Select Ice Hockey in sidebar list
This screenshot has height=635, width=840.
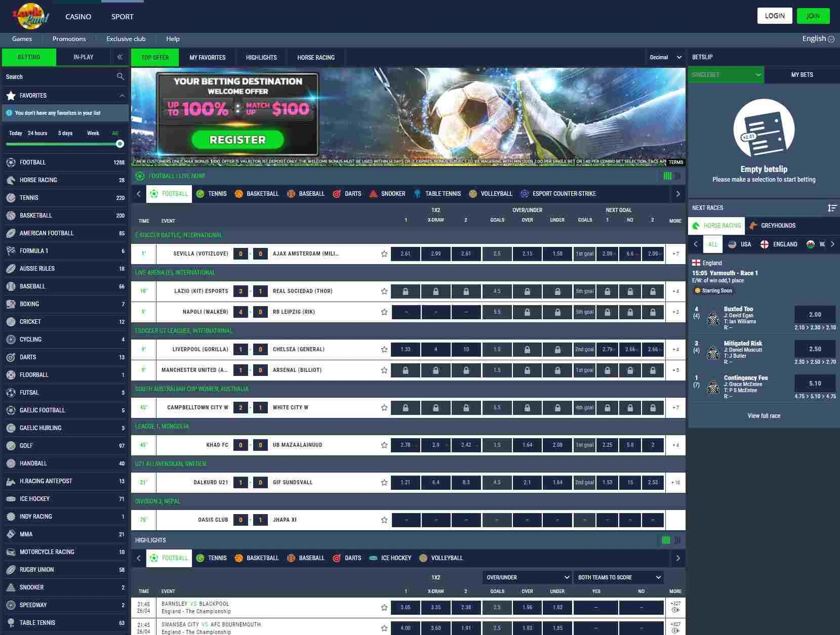(x=65, y=499)
